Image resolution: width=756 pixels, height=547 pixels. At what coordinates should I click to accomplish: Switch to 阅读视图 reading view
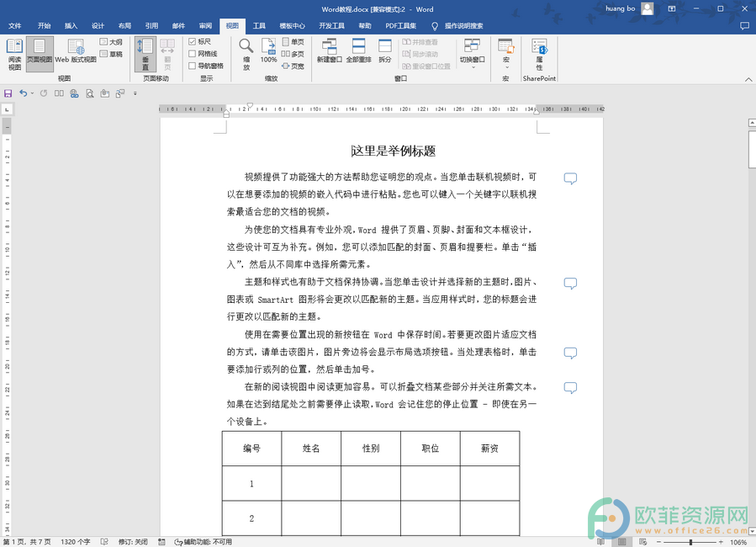[14, 54]
